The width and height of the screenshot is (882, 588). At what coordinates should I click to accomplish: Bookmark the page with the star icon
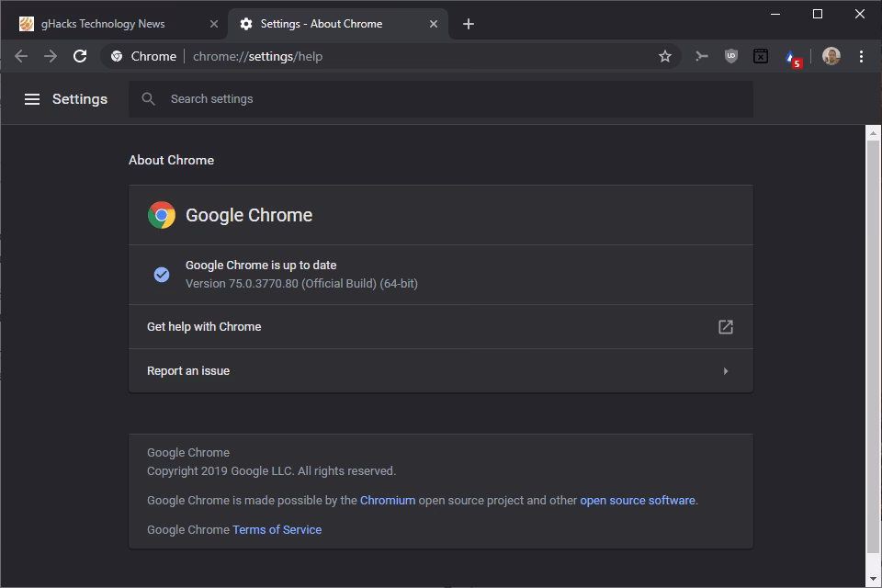[x=664, y=56]
